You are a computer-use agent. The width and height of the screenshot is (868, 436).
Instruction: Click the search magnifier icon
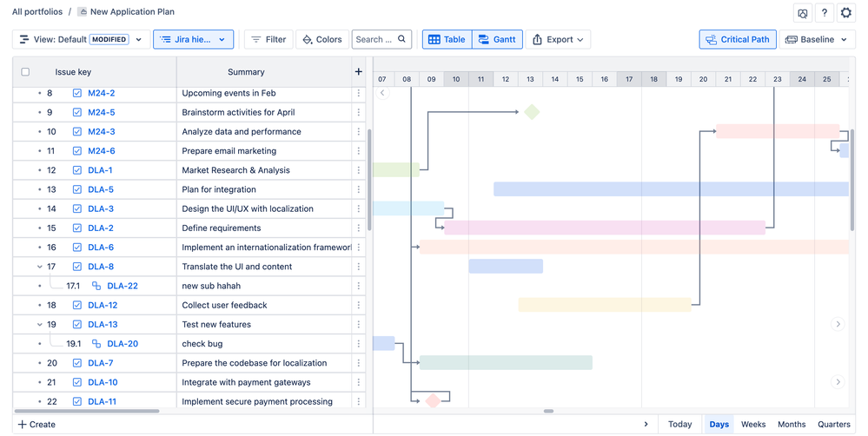pyautogui.click(x=402, y=39)
